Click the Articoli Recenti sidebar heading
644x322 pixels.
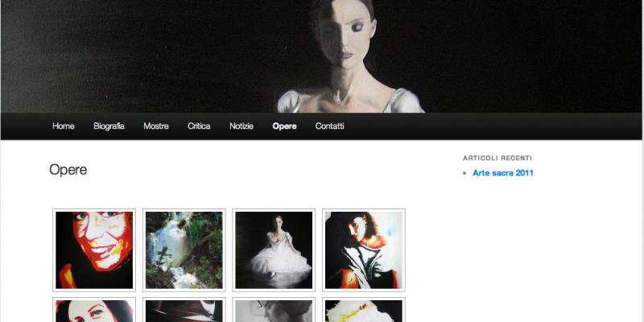click(497, 158)
